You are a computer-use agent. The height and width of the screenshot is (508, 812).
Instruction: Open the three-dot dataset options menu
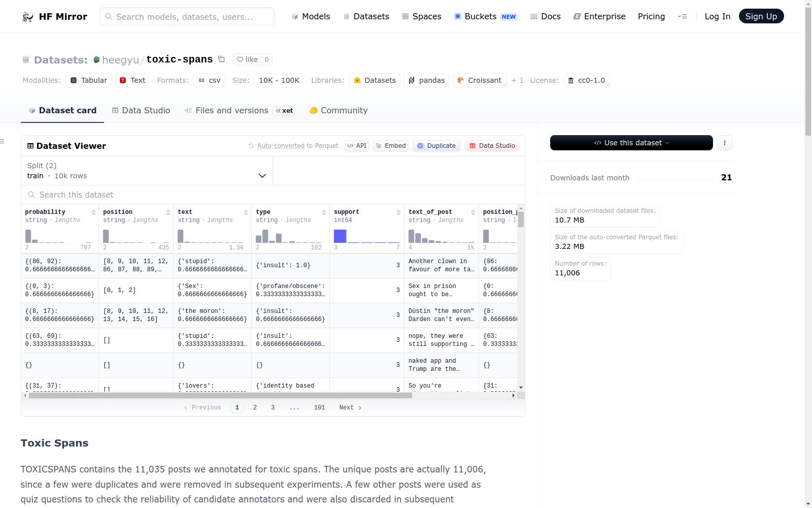point(725,143)
